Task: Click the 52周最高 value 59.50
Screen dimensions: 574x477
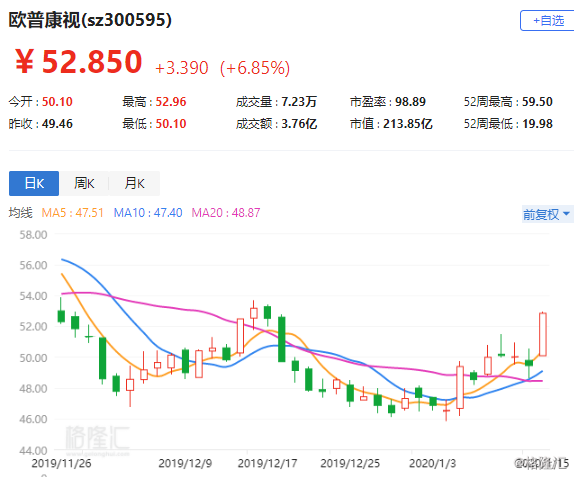Action: click(537, 102)
